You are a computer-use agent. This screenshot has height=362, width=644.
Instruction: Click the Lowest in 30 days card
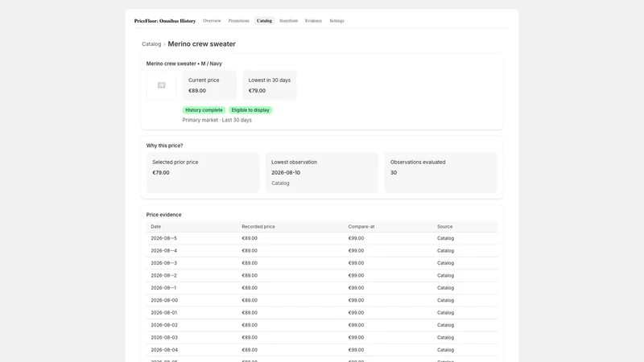click(x=270, y=85)
